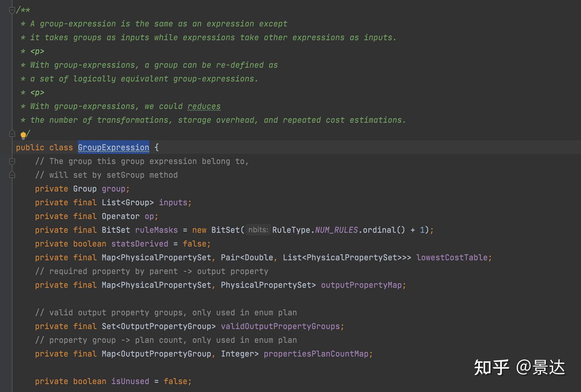Select the highlighted GroupExpression class name
581x392 pixels.
click(x=113, y=147)
